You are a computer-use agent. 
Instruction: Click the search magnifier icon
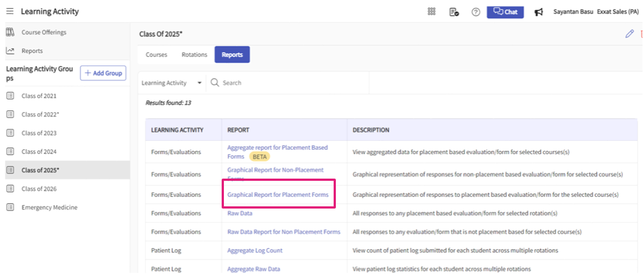(215, 83)
